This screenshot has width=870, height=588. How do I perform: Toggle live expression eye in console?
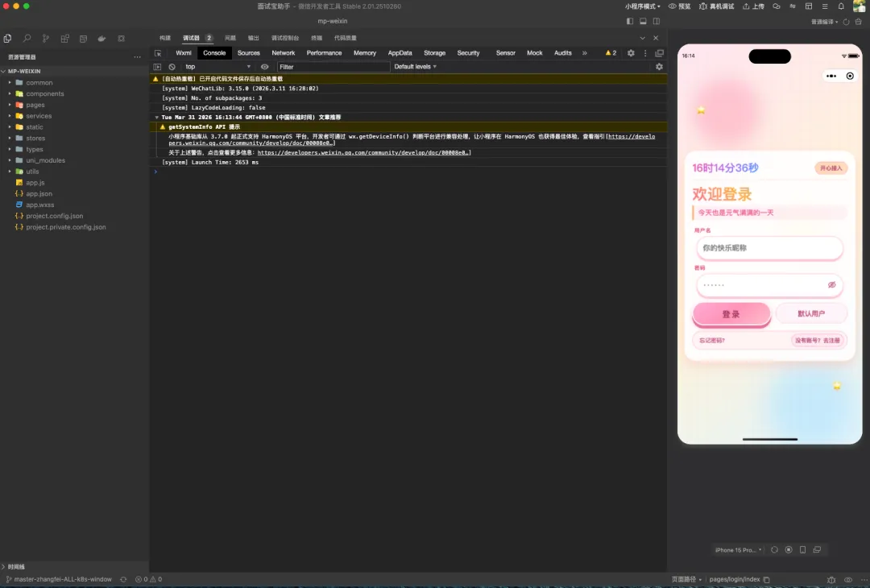pos(265,67)
